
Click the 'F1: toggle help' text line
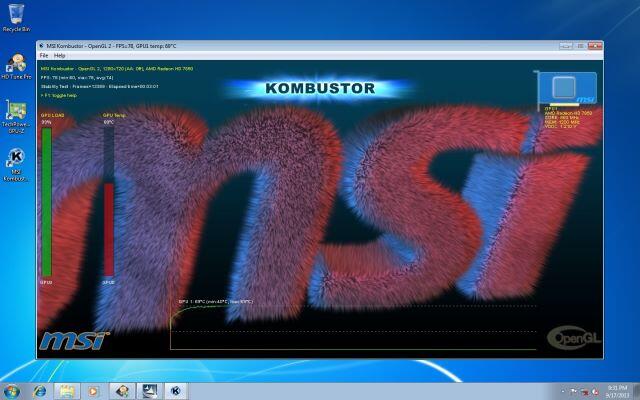tap(59, 96)
